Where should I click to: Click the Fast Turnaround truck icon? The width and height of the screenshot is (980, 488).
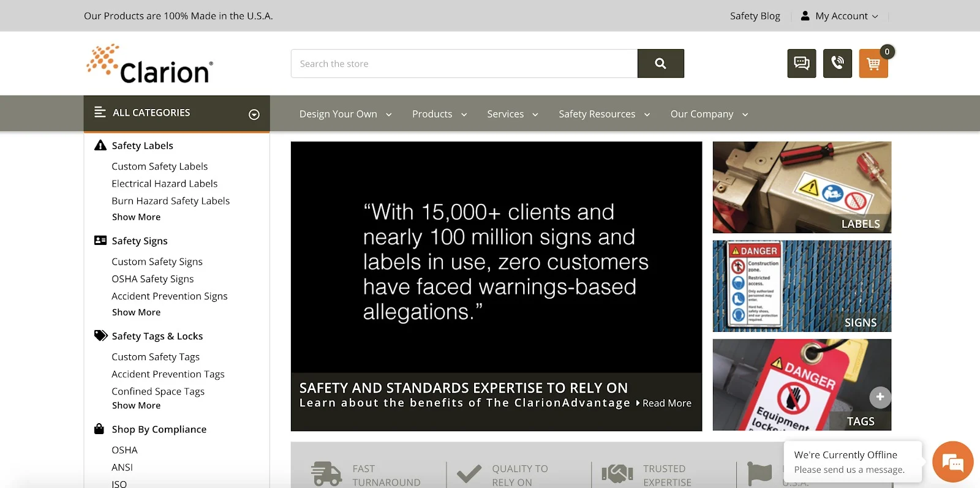tap(326, 474)
